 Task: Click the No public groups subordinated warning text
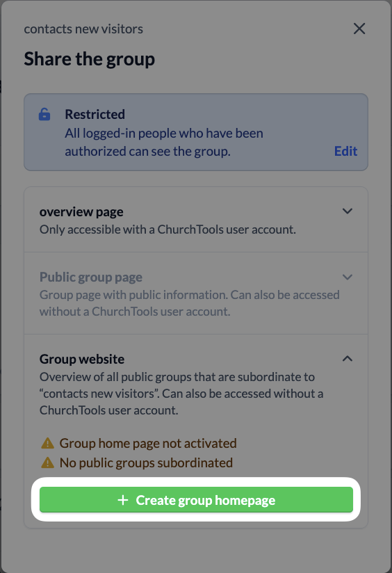click(x=146, y=462)
